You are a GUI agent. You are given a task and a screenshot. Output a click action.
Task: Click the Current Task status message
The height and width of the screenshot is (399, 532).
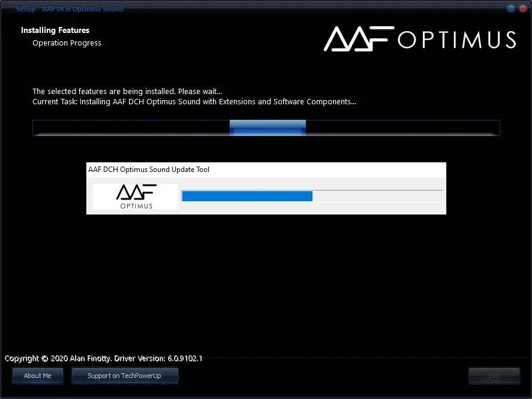[194, 101]
